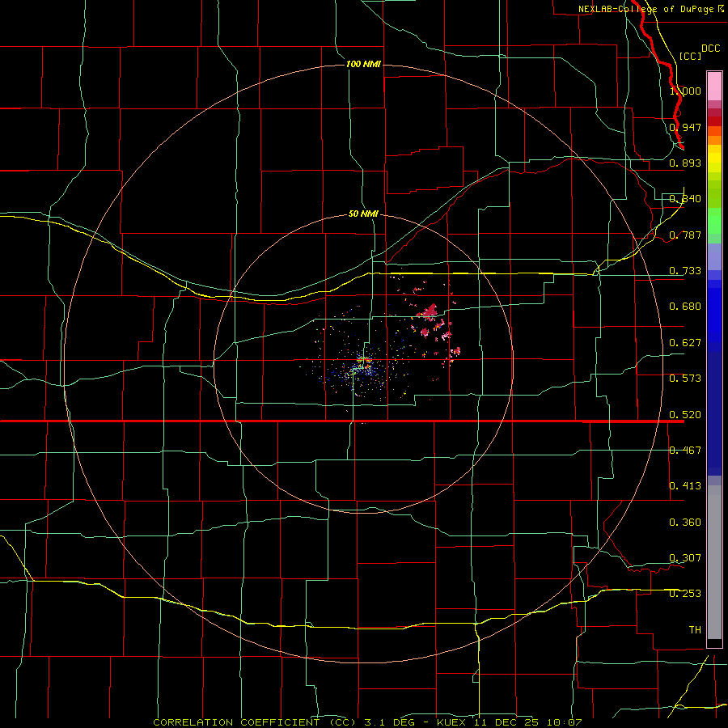Click the 0.467 scale value
Screen dimensions: 728x728
point(685,451)
